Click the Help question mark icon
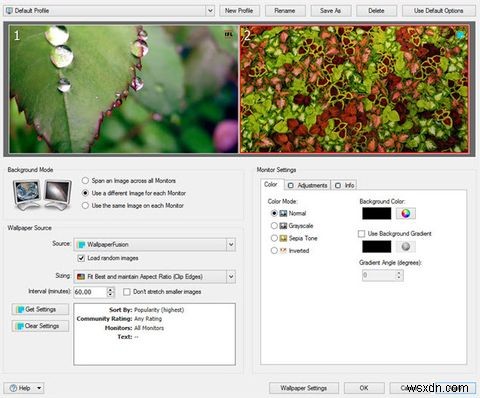Image resolution: width=480 pixels, height=398 pixels. click(13, 388)
